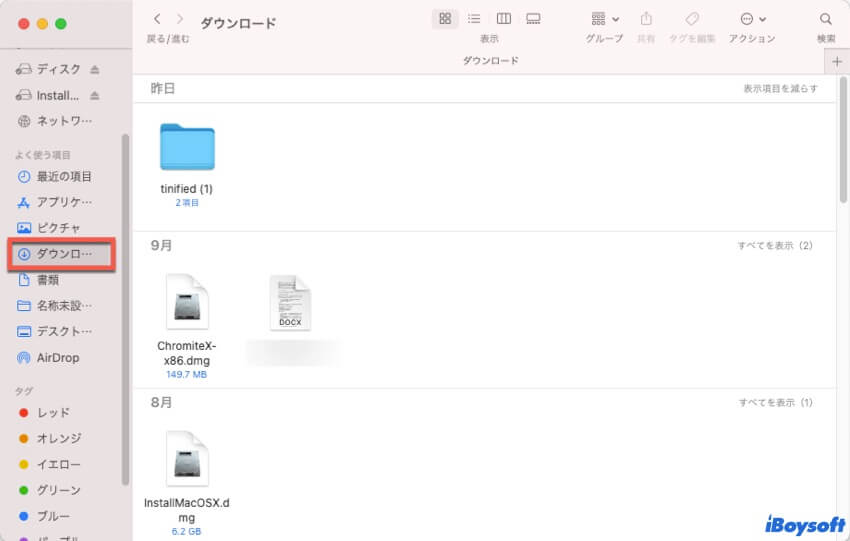This screenshot has height=541, width=850.
Task: Click すべてを表示 (2) for 9月
Action: (775, 246)
